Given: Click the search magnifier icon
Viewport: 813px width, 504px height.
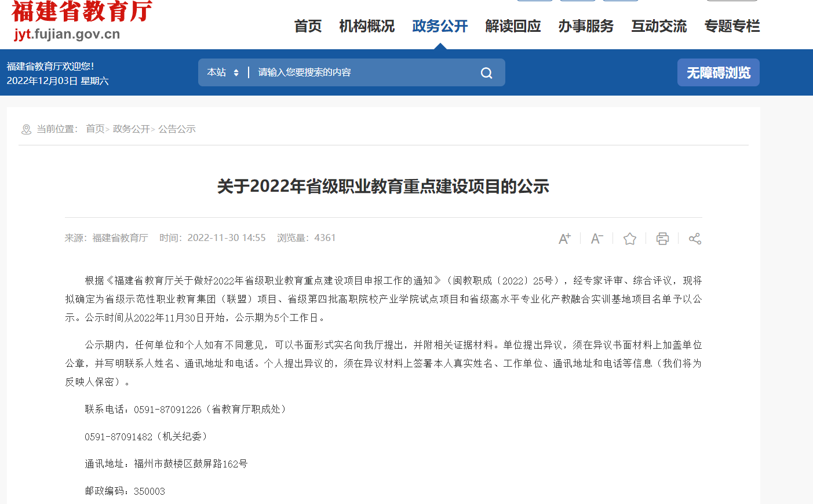Looking at the screenshot, I should click(486, 73).
